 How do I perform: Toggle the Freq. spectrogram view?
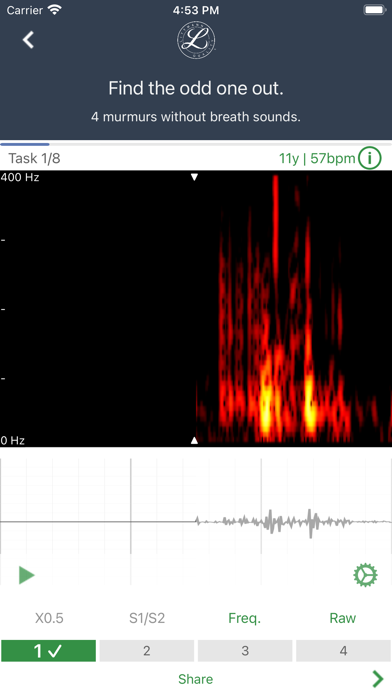(x=245, y=618)
